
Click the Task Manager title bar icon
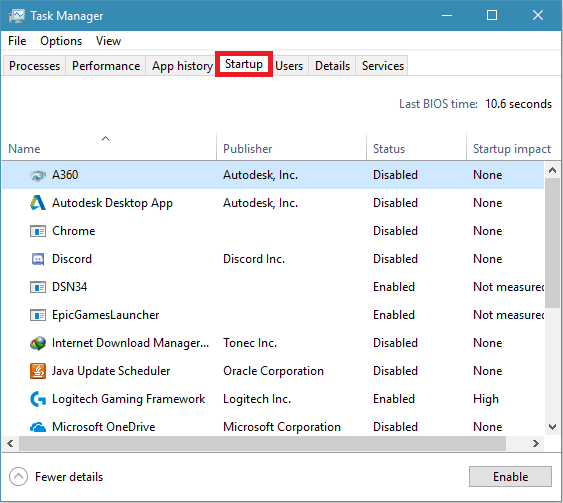point(17,16)
